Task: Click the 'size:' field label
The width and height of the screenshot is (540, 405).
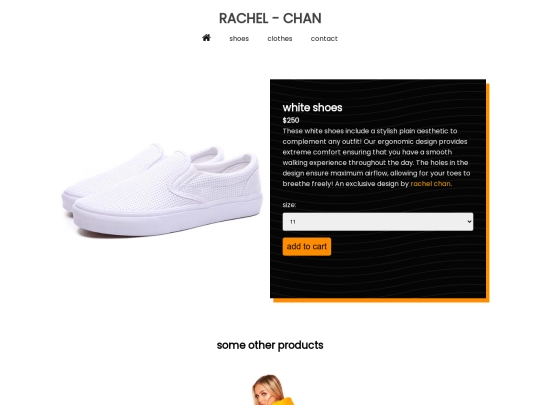Action: [289, 205]
